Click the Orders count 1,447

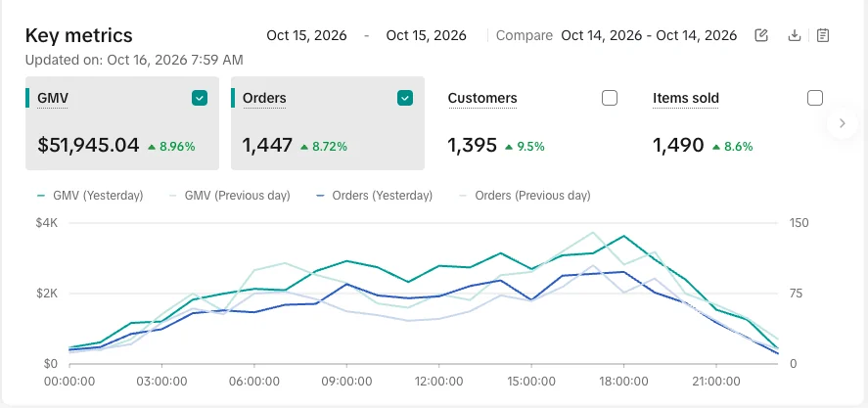[x=267, y=146]
